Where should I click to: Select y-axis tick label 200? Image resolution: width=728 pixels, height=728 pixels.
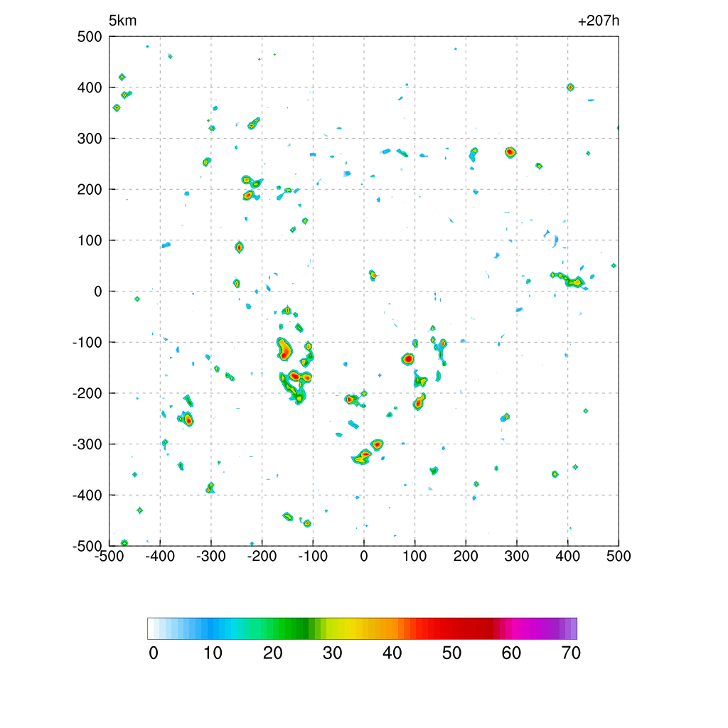(x=90, y=189)
